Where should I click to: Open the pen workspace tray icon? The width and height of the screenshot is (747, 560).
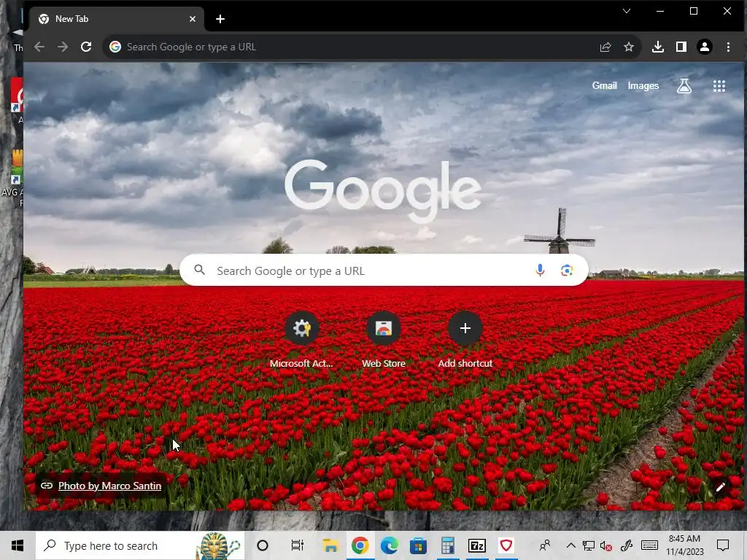(627, 545)
